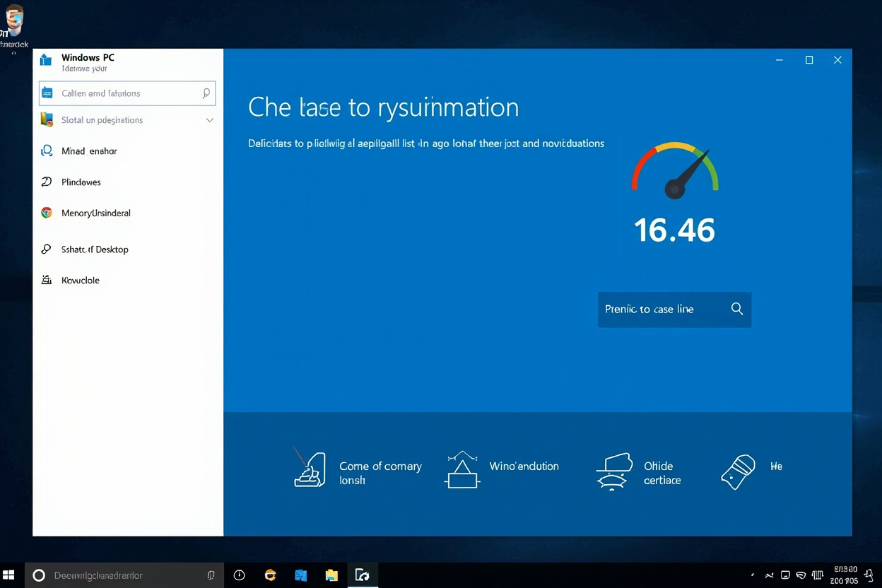Open the Chrome-style 'MenoryUrsinderal' icon
Screen dimensions: 882x588
(x=47, y=213)
